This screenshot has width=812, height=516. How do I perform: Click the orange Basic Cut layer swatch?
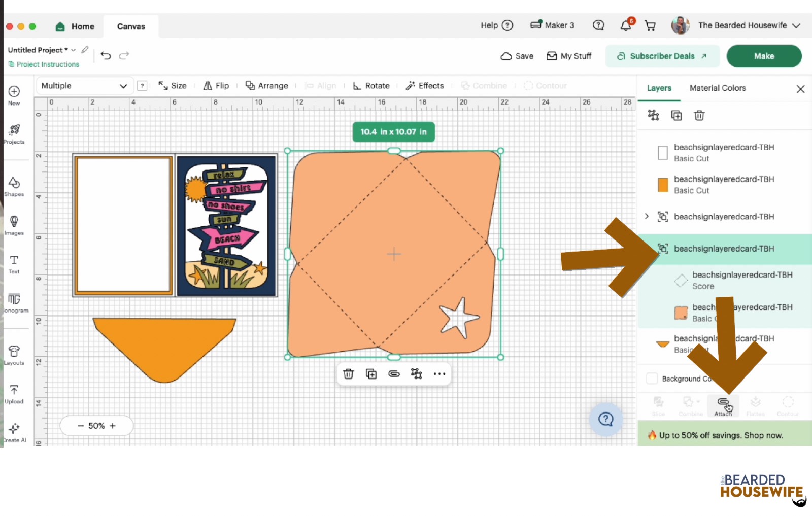tap(662, 185)
